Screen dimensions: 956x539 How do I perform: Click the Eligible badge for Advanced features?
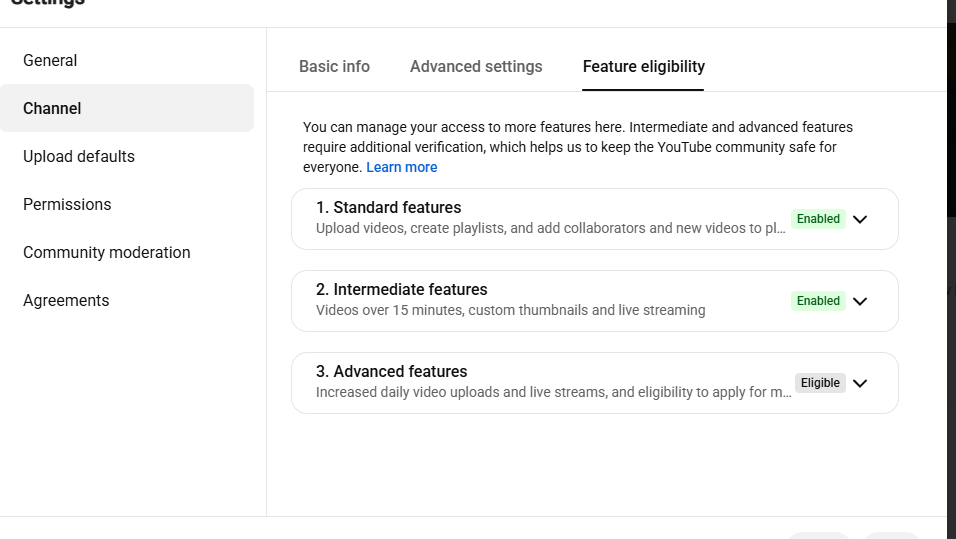(820, 383)
